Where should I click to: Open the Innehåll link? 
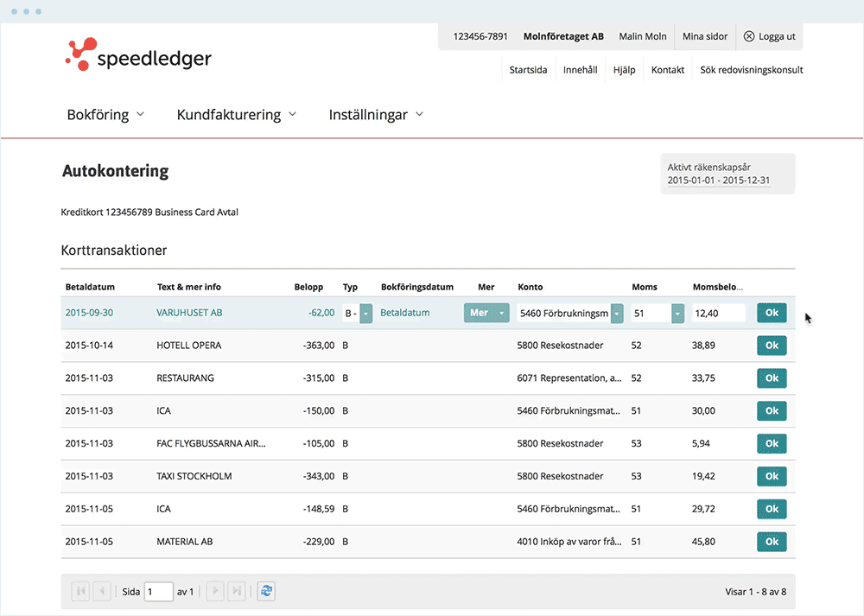pos(580,70)
